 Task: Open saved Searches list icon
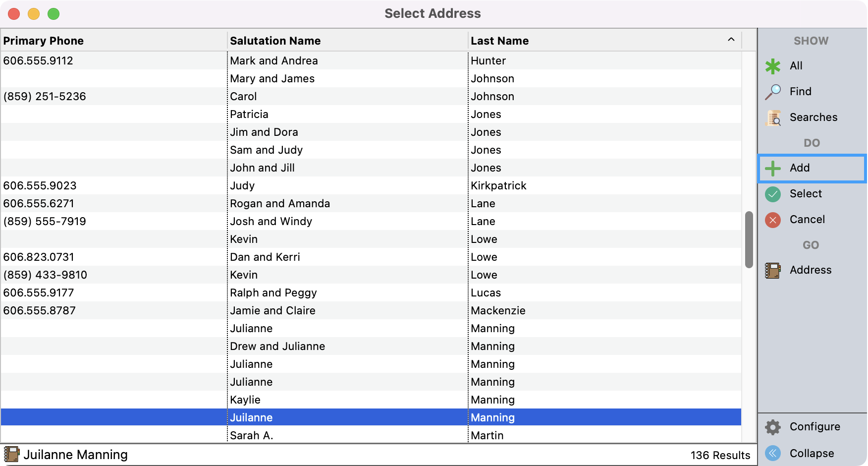click(x=773, y=117)
